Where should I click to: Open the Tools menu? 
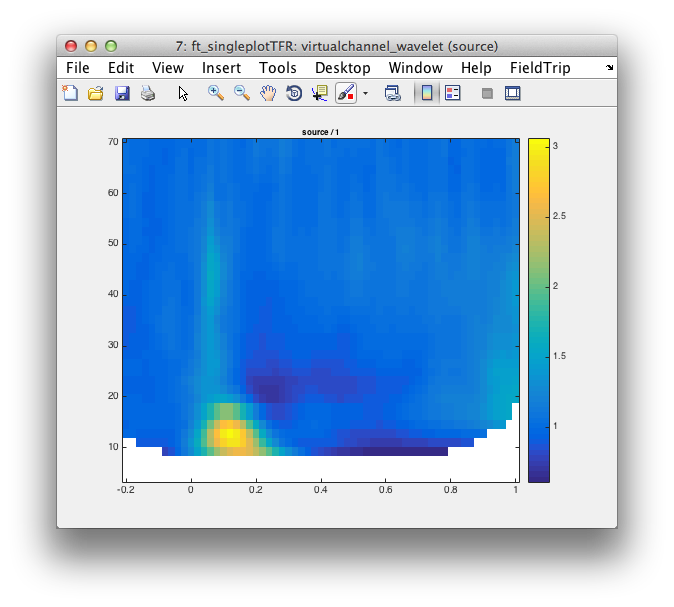point(278,68)
